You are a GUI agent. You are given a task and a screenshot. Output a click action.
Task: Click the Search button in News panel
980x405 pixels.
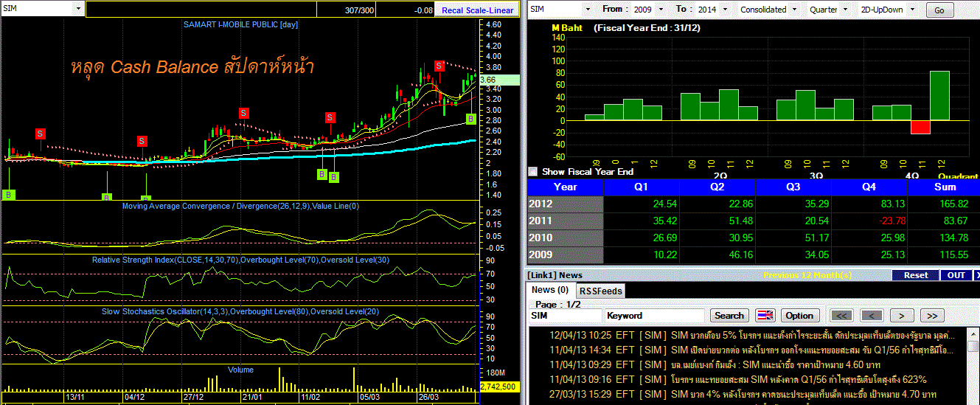pos(729,316)
